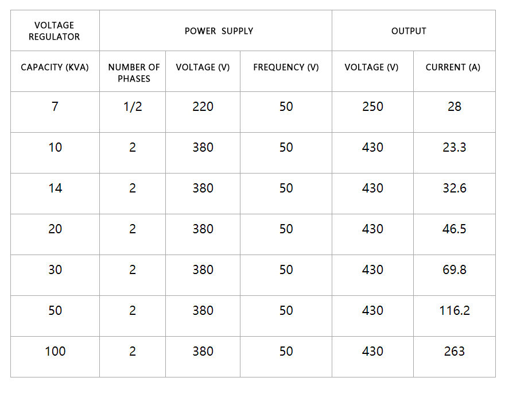
Task: Click the capacity cell showing 14
Action: [55, 194]
